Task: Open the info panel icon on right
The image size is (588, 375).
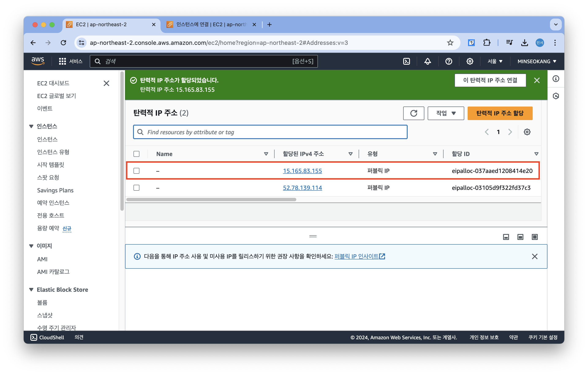Action: pyautogui.click(x=556, y=79)
